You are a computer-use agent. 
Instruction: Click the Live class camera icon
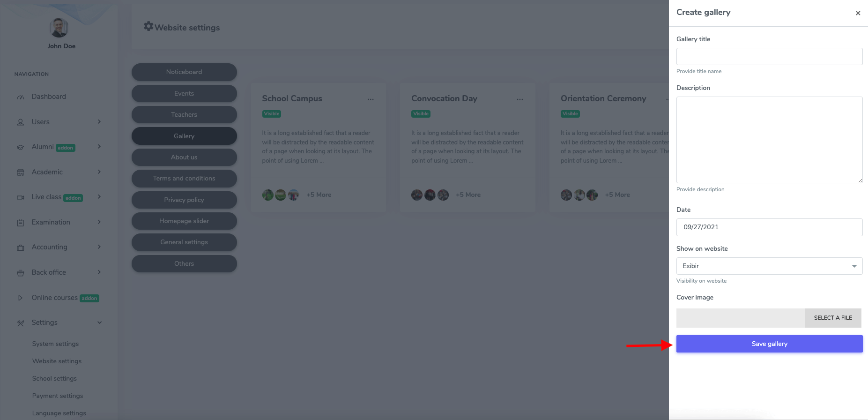(21, 197)
